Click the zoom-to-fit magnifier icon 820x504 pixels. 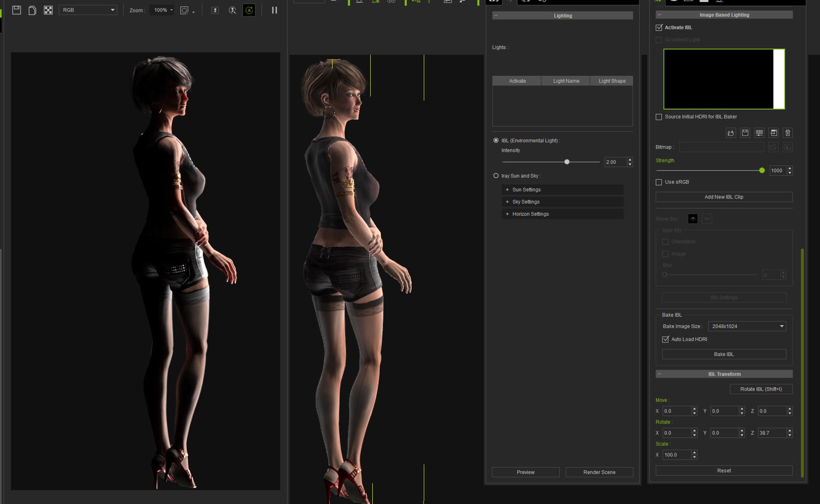[184, 10]
